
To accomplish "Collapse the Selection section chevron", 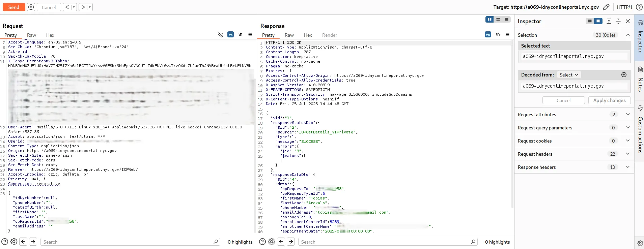I will click(628, 35).
